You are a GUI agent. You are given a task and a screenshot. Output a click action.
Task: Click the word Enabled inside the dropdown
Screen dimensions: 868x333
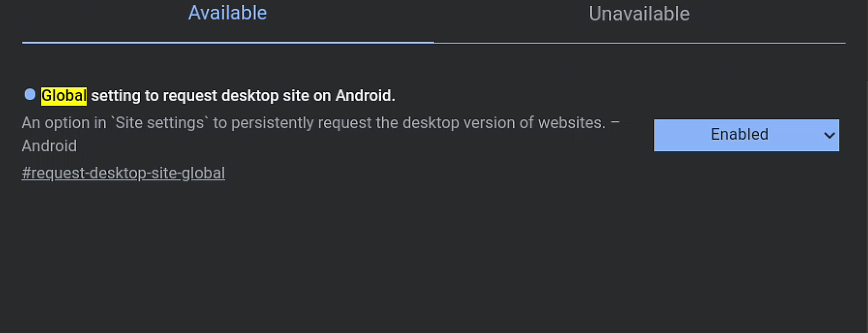(x=739, y=134)
